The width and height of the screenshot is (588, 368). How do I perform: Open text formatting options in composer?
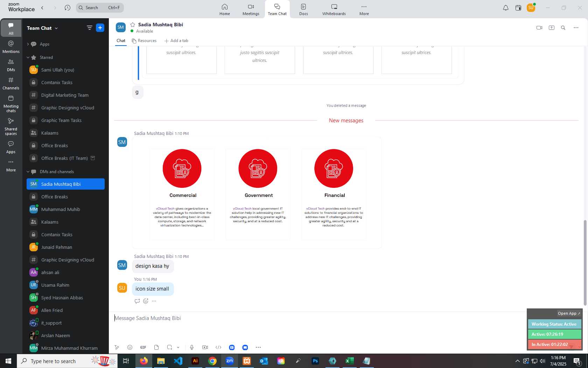point(117,347)
